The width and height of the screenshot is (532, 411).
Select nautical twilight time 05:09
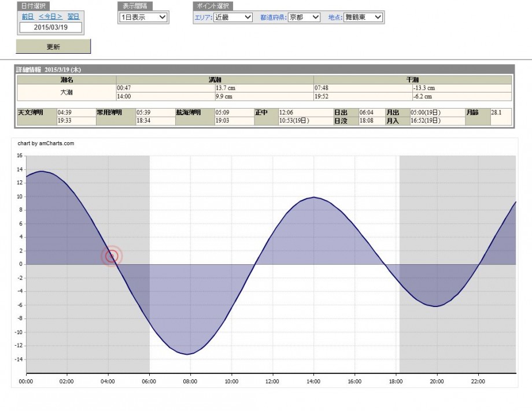tap(234, 113)
